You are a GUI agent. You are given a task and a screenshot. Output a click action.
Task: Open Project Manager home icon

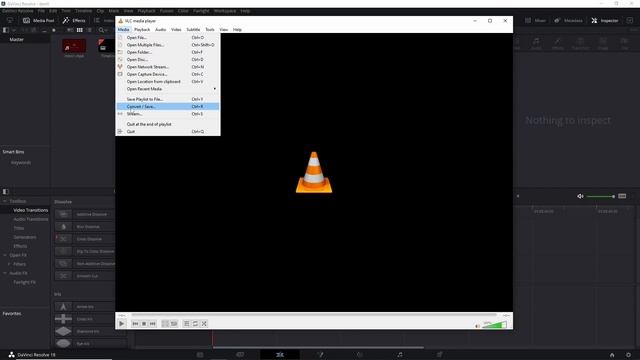click(612, 355)
